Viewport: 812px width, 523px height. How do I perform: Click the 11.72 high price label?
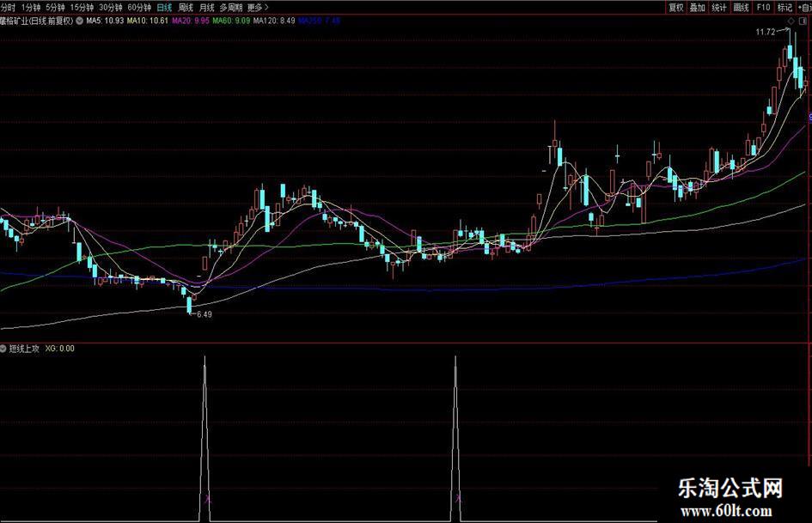coord(766,32)
